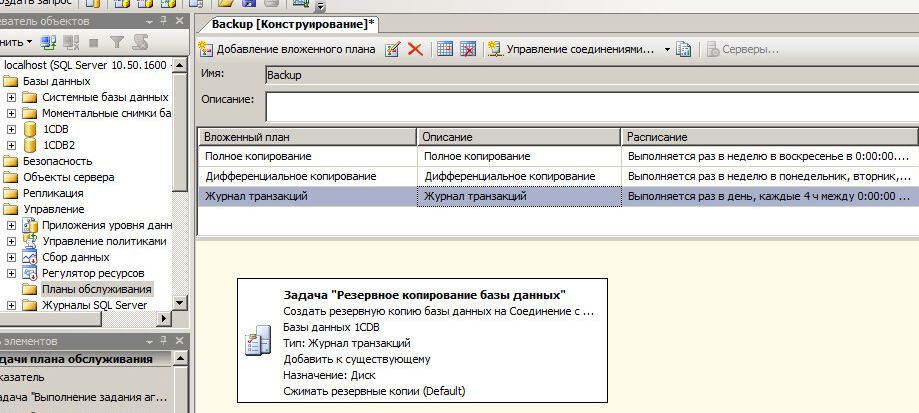The height and width of the screenshot is (413, 919).
Task: Open subplan schedule calendar icon
Action: (x=445, y=49)
